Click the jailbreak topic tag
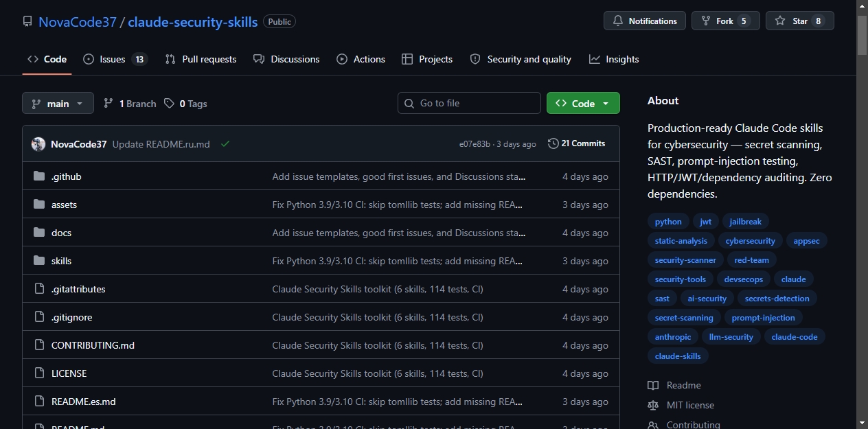868x429 pixels. [746, 221]
